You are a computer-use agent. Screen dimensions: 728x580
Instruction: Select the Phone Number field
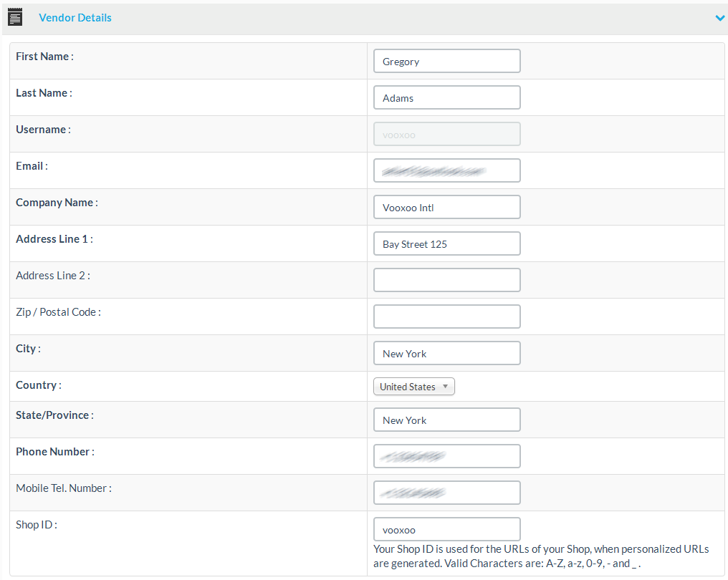446,457
